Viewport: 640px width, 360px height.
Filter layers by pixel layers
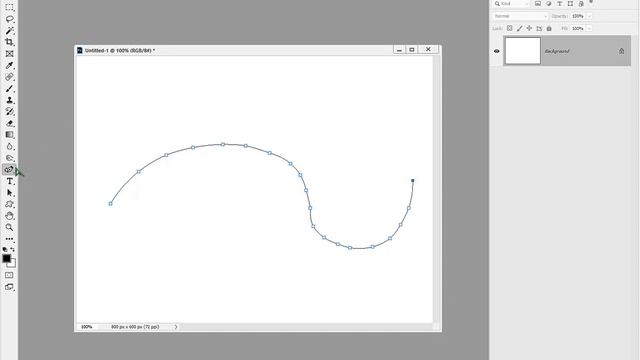538,4
